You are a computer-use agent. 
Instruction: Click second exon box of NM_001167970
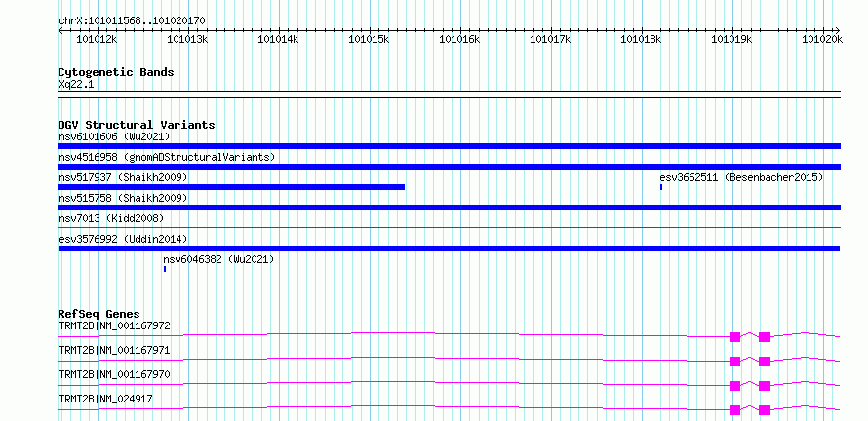(x=765, y=386)
